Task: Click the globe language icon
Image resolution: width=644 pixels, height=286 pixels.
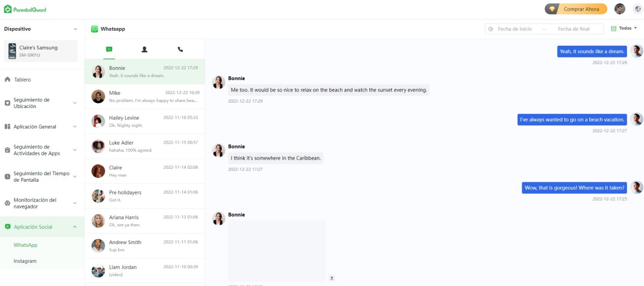Action: [x=638, y=9]
